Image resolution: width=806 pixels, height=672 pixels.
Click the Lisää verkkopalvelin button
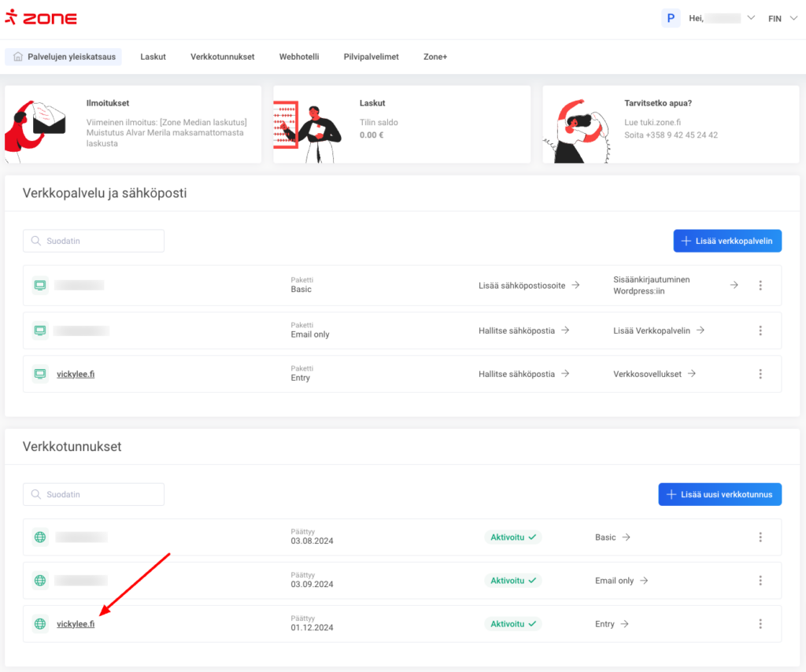727,241
